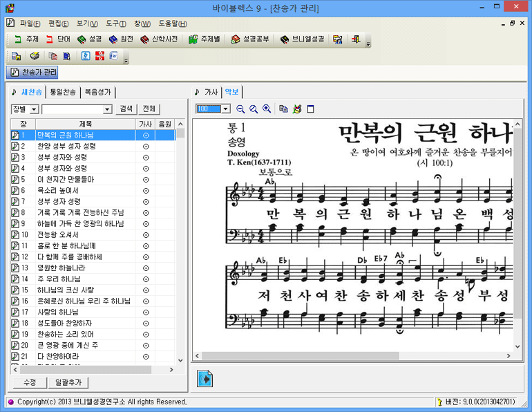
Task: Open the 도움말 menu
Action: point(173,24)
